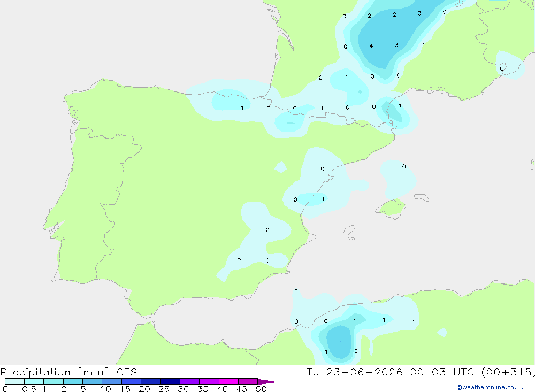The width and height of the screenshot is (535, 392).
Task: Click the 'GFS' model label
Action: point(127,372)
